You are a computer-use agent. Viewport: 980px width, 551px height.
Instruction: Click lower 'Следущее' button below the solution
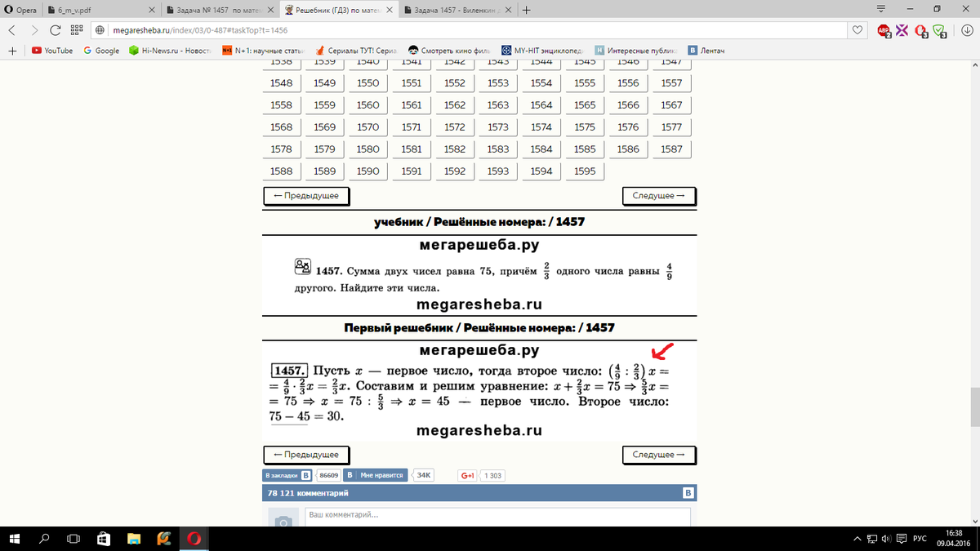click(659, 455)
